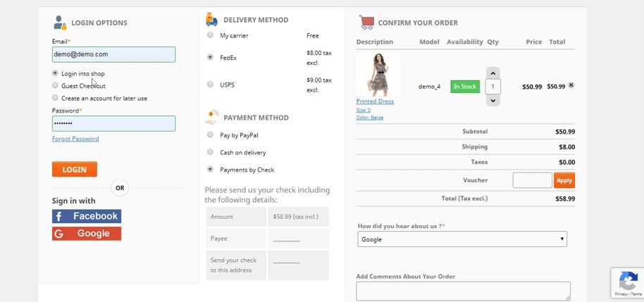Open the Forgot Password link

pos(75,139)
